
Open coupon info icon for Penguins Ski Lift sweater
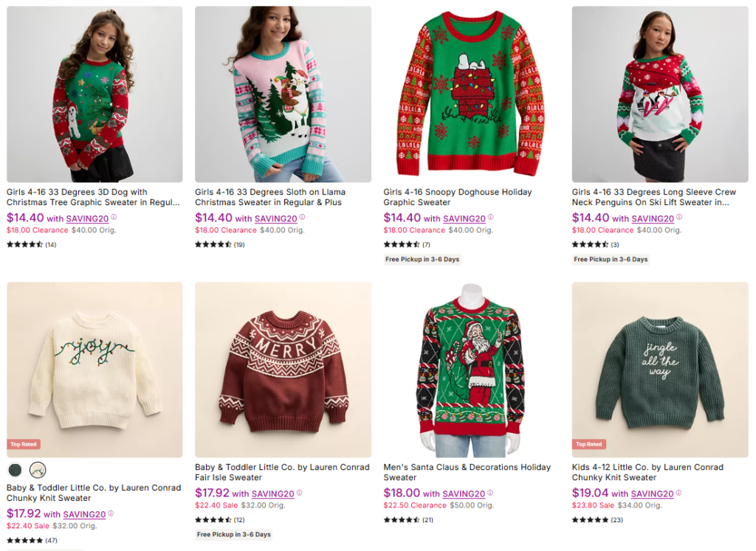click(679, 218)
